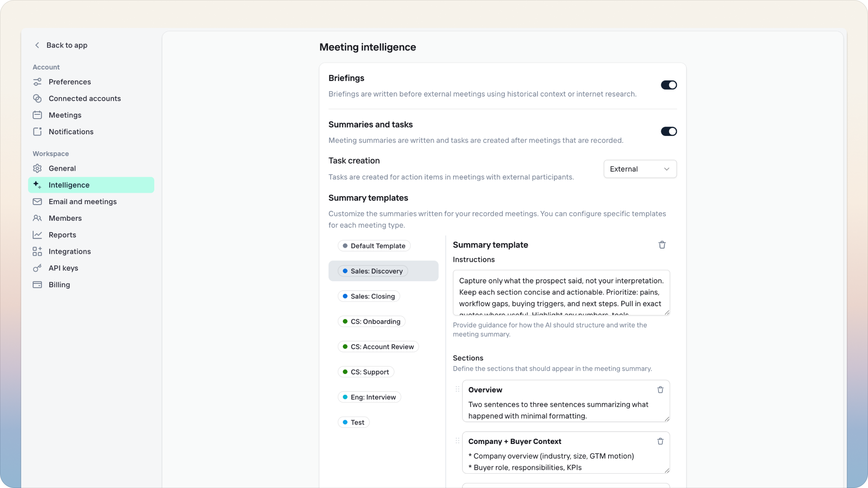Click inside the Instructions text area
868x488 pixels.
pyautogui.click(x=561, y=293)
